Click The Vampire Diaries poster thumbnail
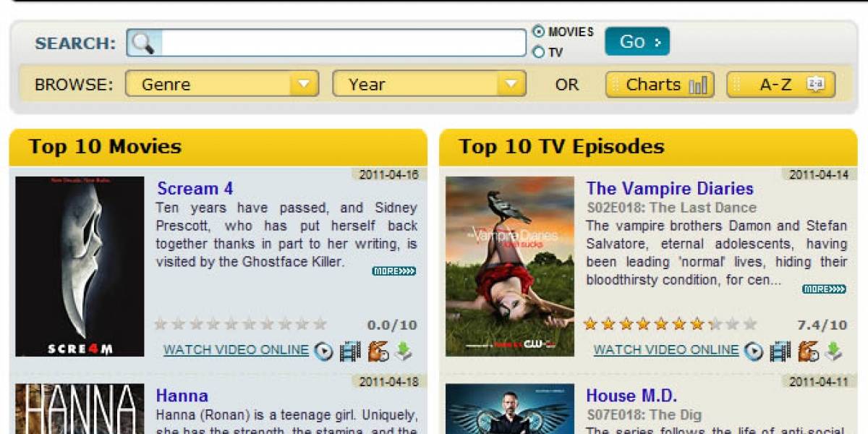Viewport: 868px width, 434px height. 510,267
